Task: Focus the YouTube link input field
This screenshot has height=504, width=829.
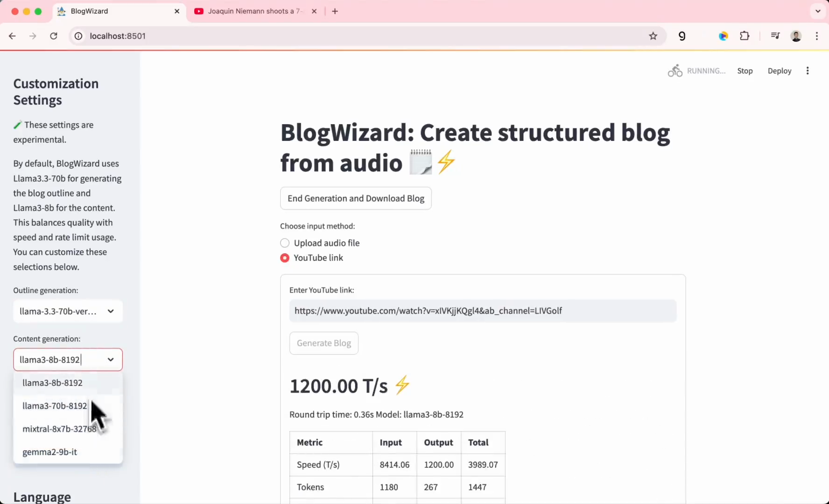Action: pos(483,311)
